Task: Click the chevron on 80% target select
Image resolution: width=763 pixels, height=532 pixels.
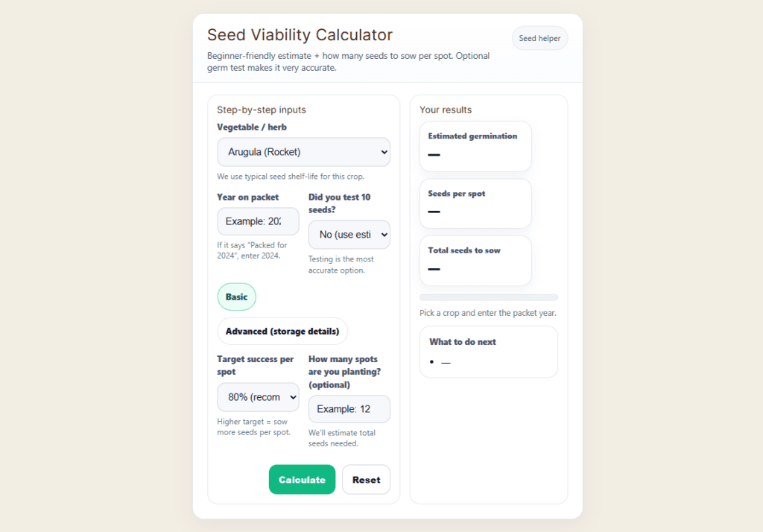Action: click(x=293, y=397)
